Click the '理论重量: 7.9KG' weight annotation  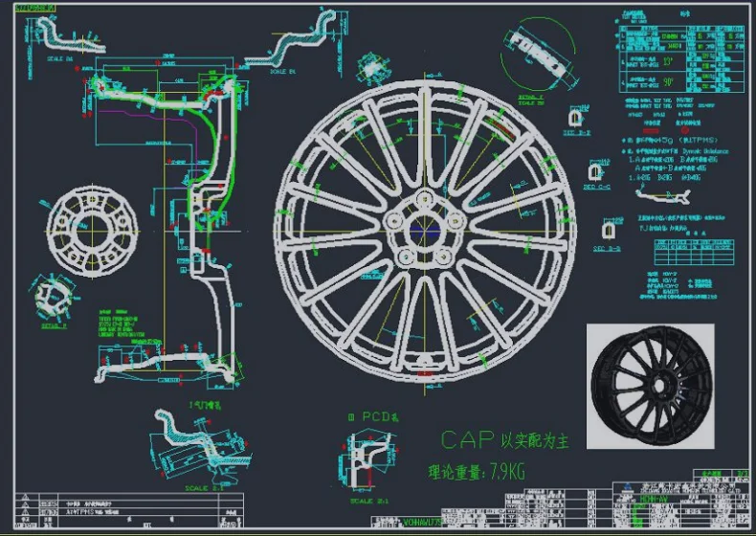[477, 471]
